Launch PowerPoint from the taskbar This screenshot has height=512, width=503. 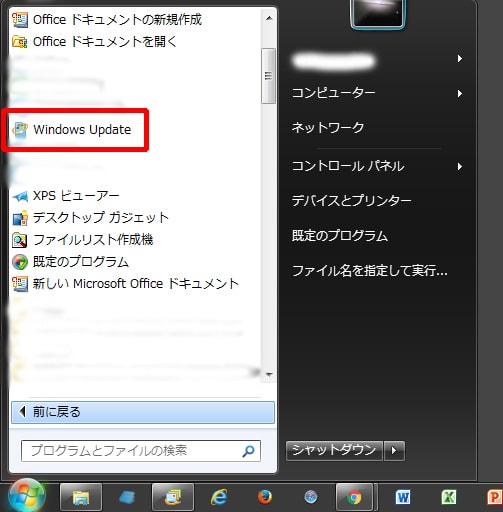pyautogui.click(x=494, y=497)
